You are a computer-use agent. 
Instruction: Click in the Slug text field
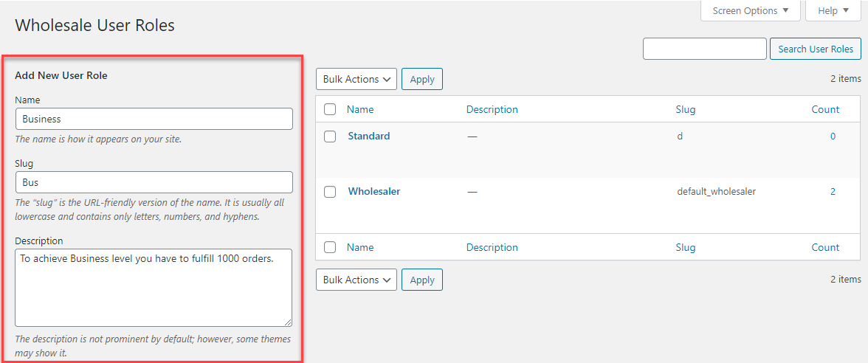coord(154,182)
